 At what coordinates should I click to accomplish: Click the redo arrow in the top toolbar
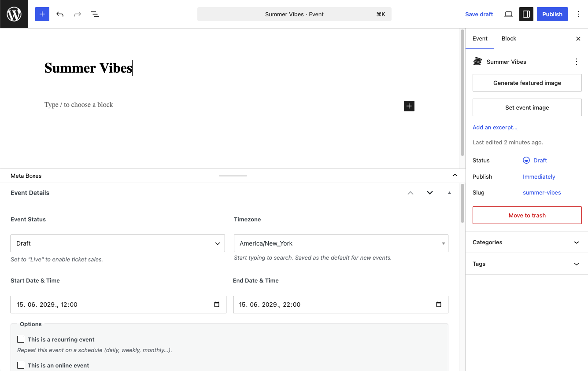tap(78, 14)
